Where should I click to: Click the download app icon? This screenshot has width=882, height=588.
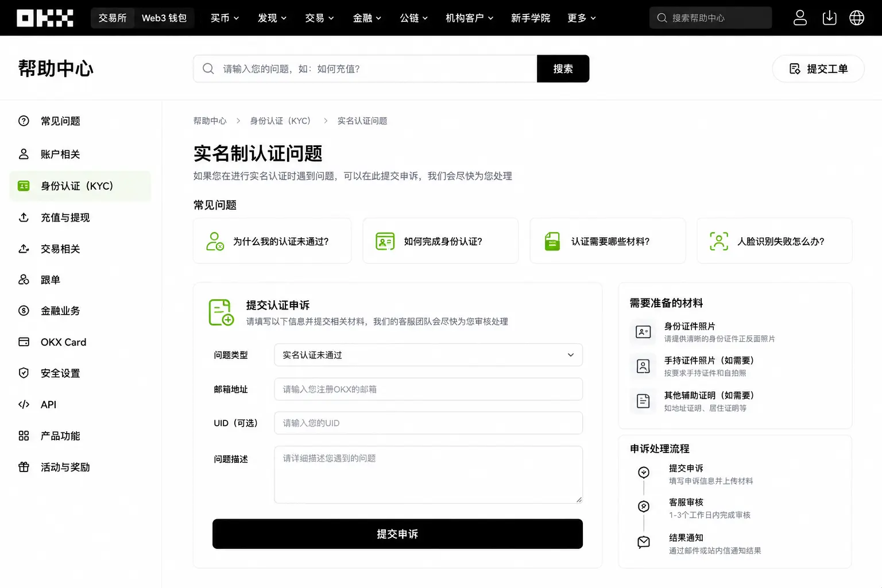[829, 18]
